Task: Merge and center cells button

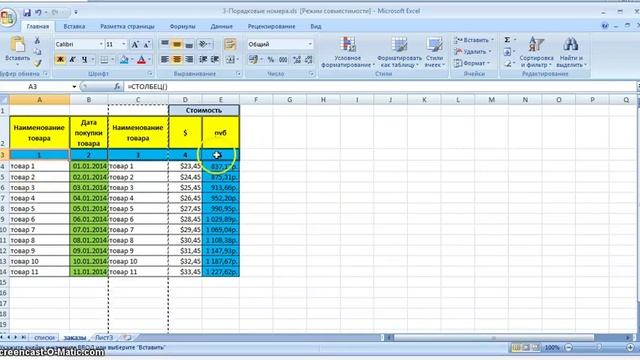Action: click(230, 60)
